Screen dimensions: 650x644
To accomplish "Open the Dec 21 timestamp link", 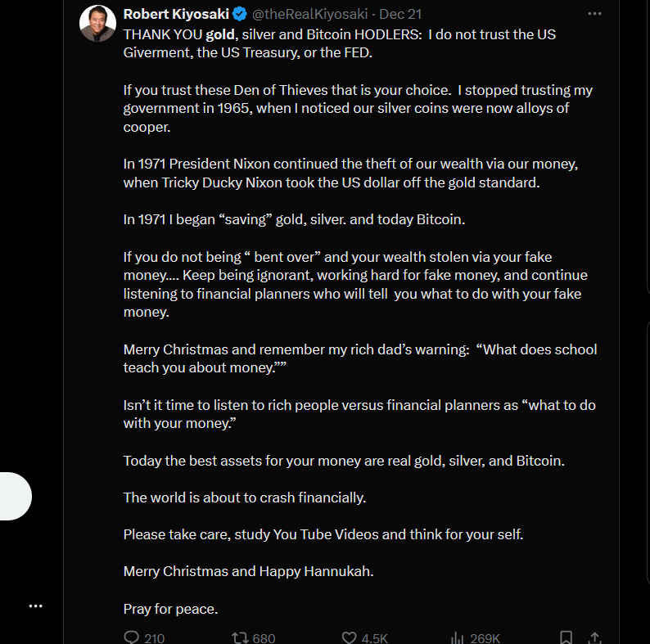I will click(400, 14).
